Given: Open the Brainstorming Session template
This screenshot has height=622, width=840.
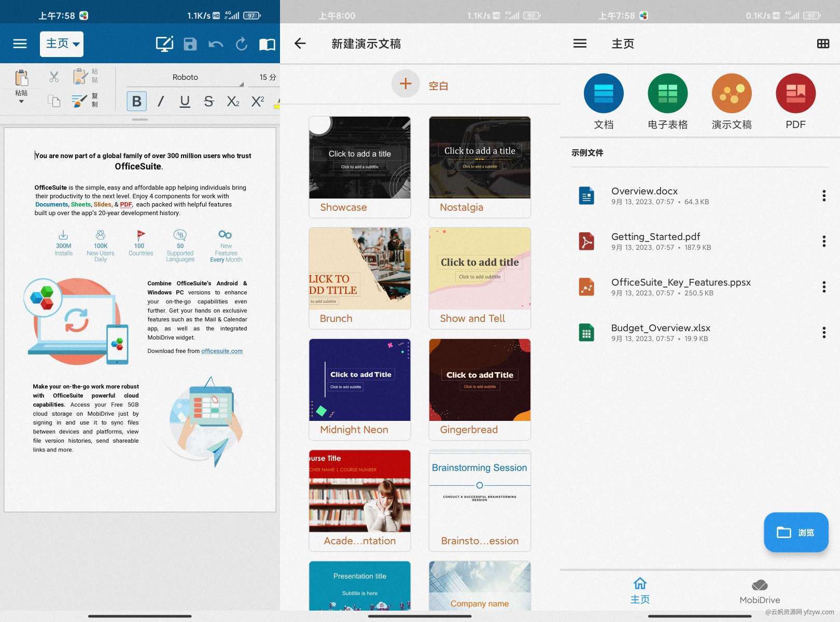Looking at the screenshot, I should [480, 501].
